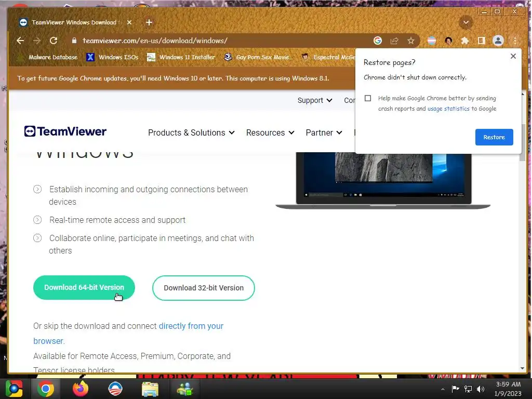532x399 pixels.
Task: Enable sending crash reports checkbox
Action: 368,98
